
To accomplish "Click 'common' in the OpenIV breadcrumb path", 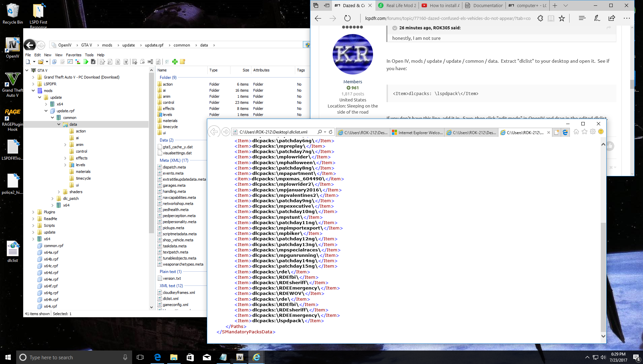I will coord(182,45).
